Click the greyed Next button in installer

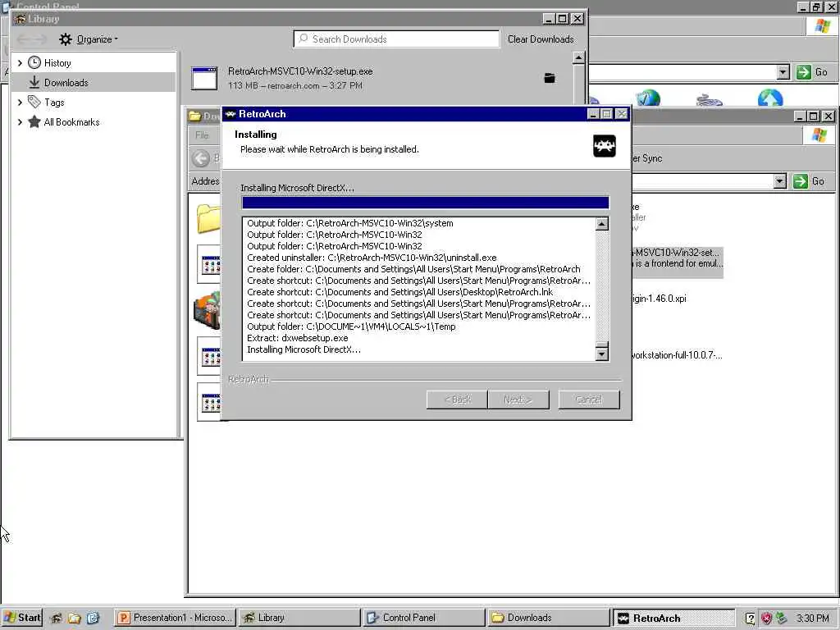tap(518, 399)
